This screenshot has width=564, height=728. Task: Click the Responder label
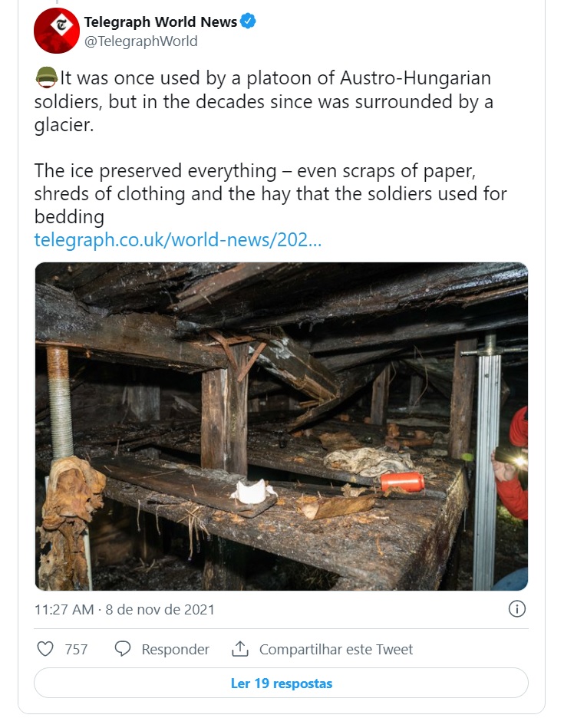(175, 649)
